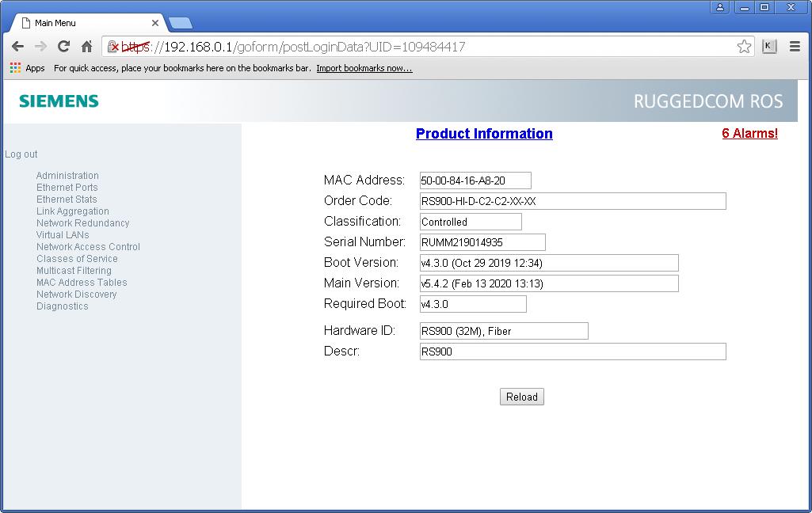Click the Serial Number field
Viewport: 812px width, 513px height.
click(482, 242)
